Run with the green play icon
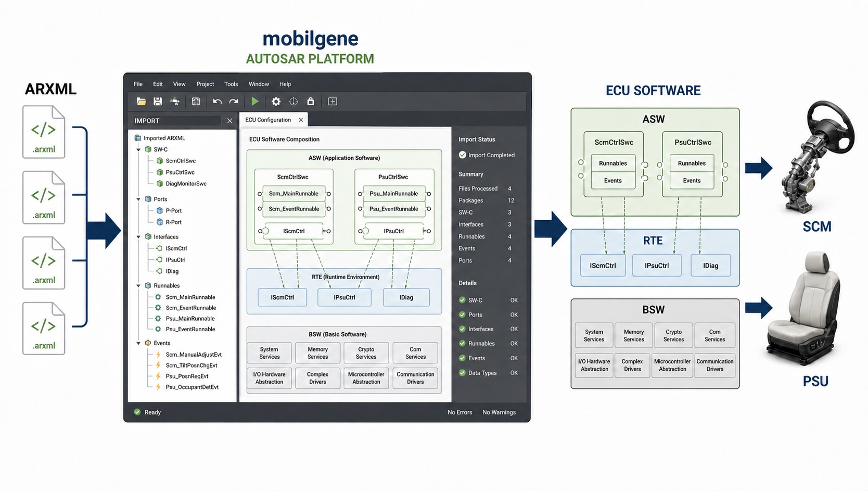This screenshot has width=868, height=491. tap(255, 102)
